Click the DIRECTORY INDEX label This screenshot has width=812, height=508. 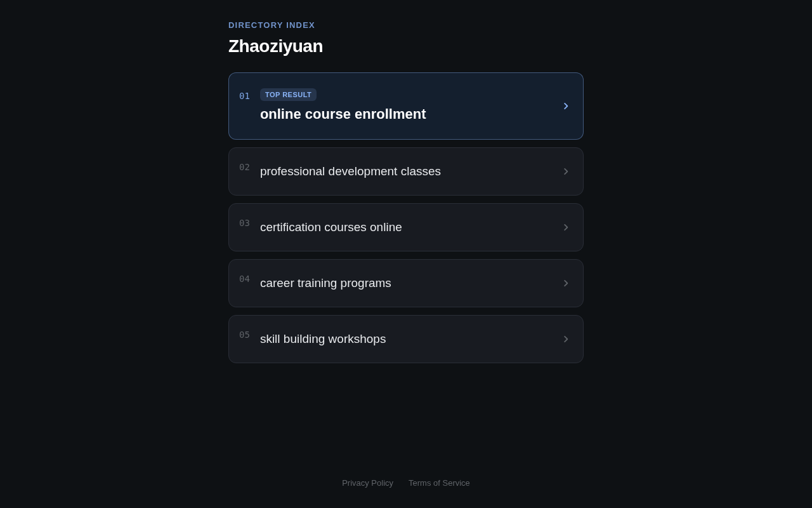pyautogui.click(x=272, y=25)
